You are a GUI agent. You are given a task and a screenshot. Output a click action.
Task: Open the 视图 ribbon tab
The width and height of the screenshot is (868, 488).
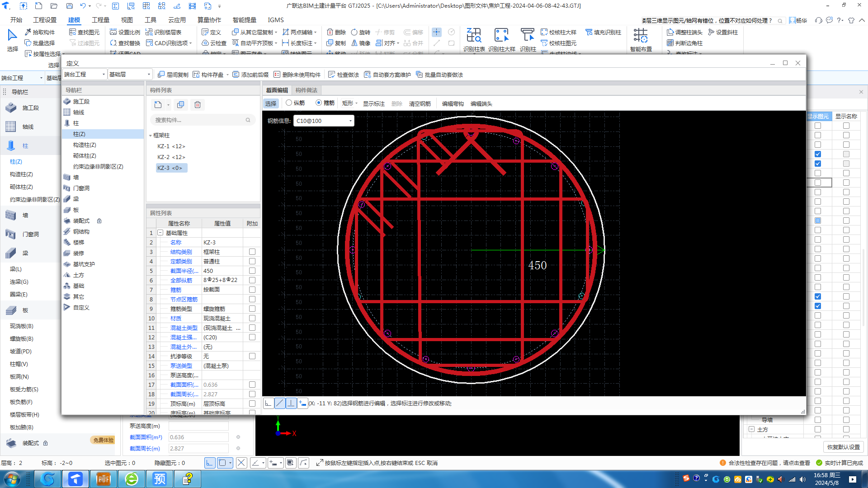(127, 20)
